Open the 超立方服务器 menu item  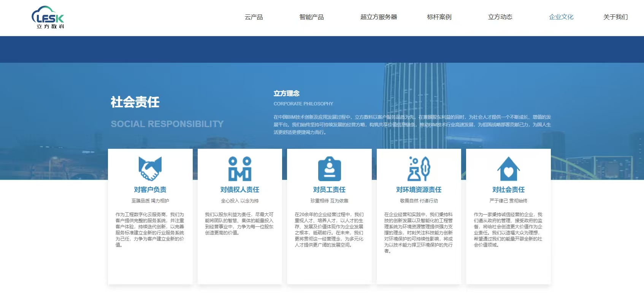coord(379,17)
